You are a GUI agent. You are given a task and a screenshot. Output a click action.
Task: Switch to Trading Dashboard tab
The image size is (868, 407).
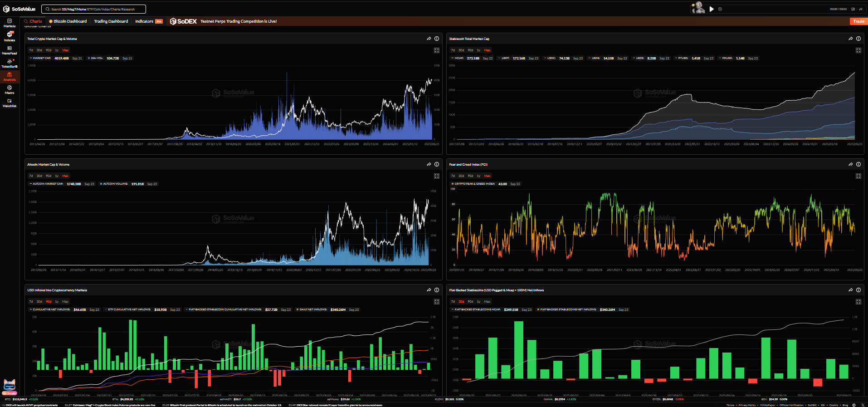pyautogui.click(x=111, y=21)
